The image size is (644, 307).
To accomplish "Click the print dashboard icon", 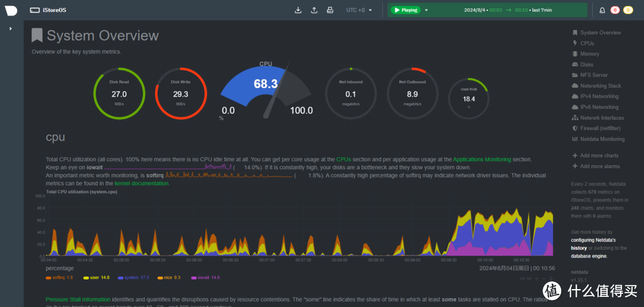I will point(330,10).
